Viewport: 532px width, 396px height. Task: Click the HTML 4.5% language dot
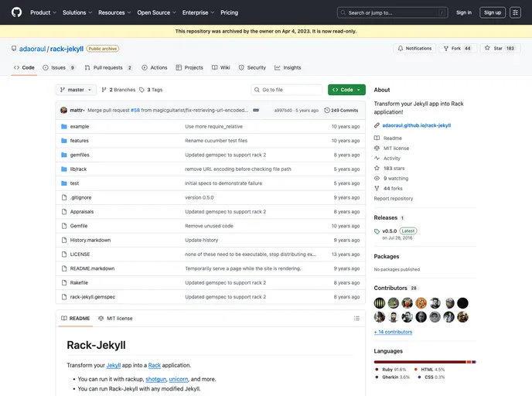[x=416, y=370]
